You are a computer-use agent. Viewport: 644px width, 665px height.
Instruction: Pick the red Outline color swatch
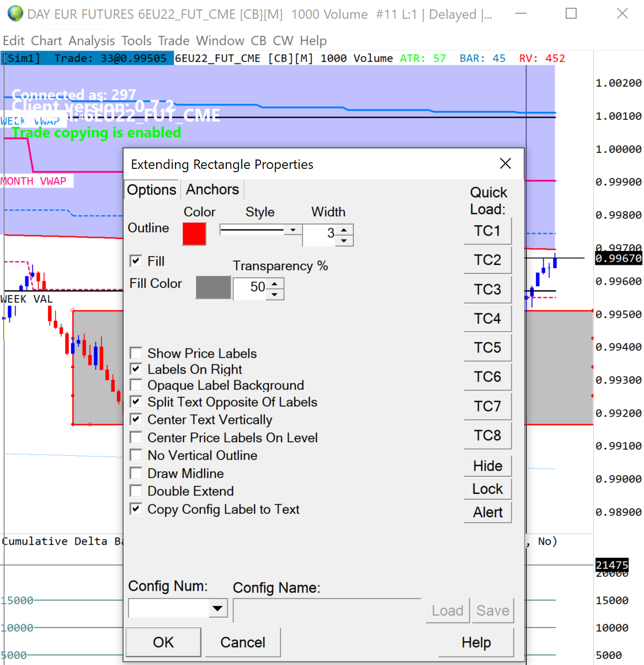194,233
